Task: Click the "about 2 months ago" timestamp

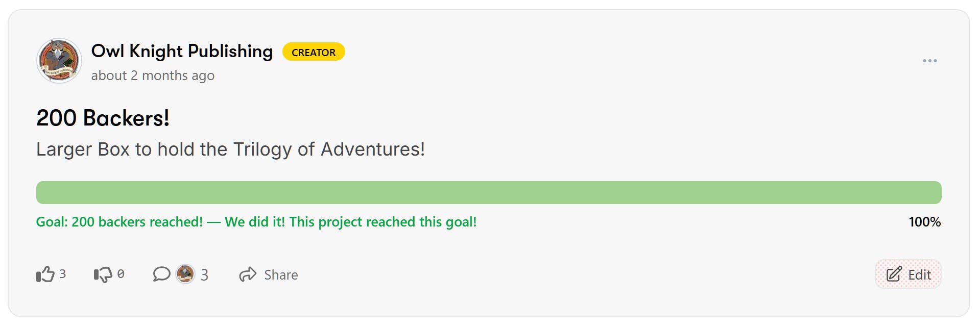Action: (x=153, y=76)
